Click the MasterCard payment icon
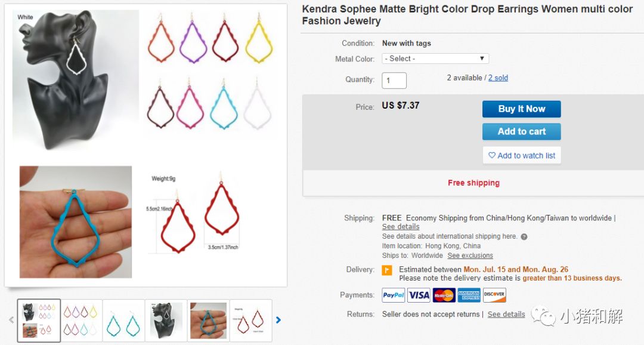This screenshot has height=345, width=644. tap(444, 295)
